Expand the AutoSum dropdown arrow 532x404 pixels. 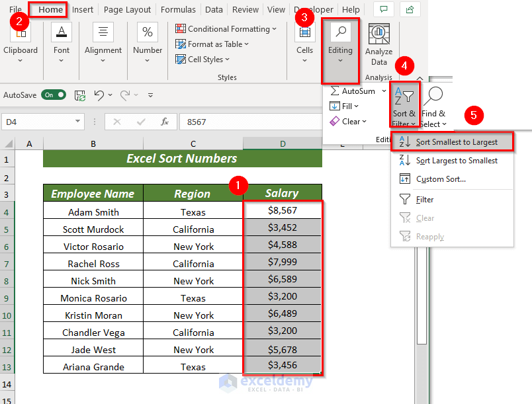[x=384, y=91]
